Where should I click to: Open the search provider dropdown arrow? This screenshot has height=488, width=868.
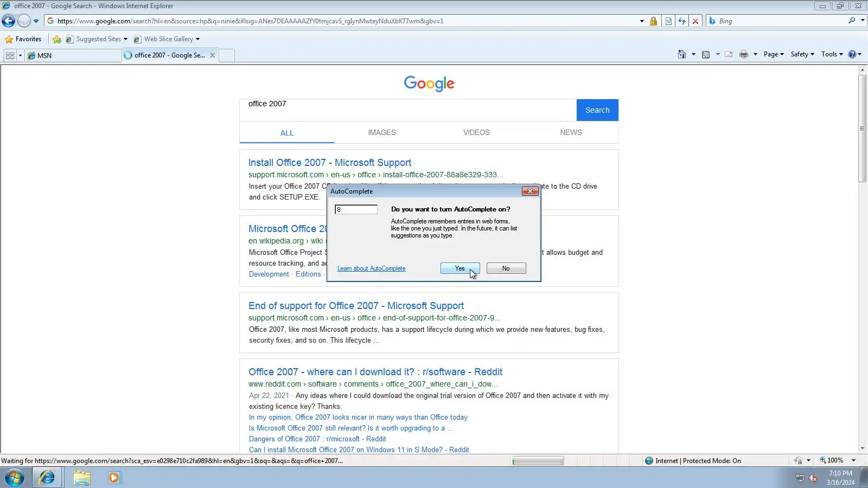[x=863, y=21]
